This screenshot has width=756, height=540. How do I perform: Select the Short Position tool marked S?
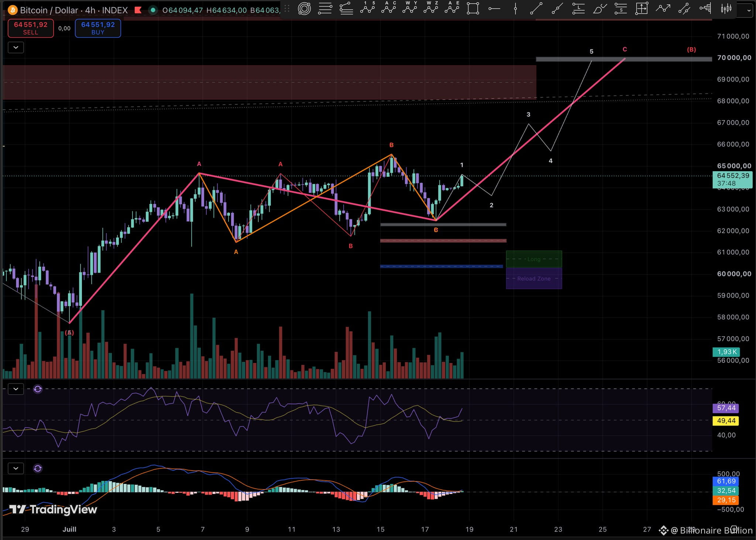[x=621, y=8]
